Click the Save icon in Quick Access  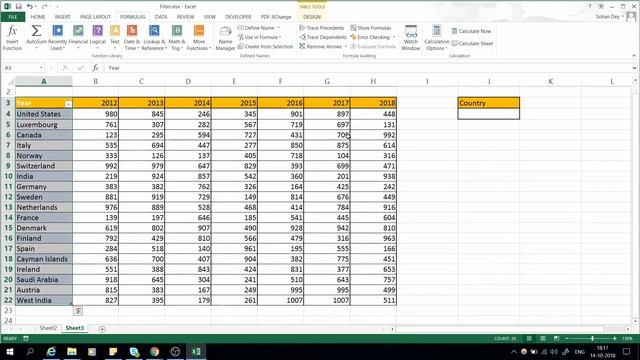[18, 7]
